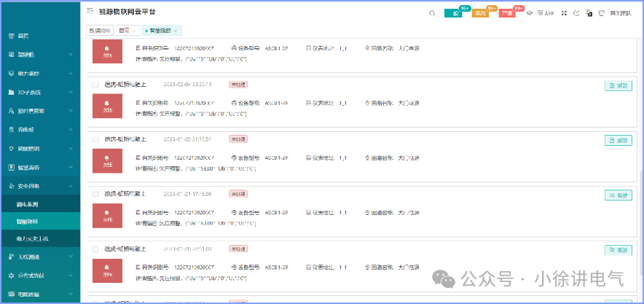Click the red 欠压 tile of 2023-02-04 alarm

(x=107, y=106)
